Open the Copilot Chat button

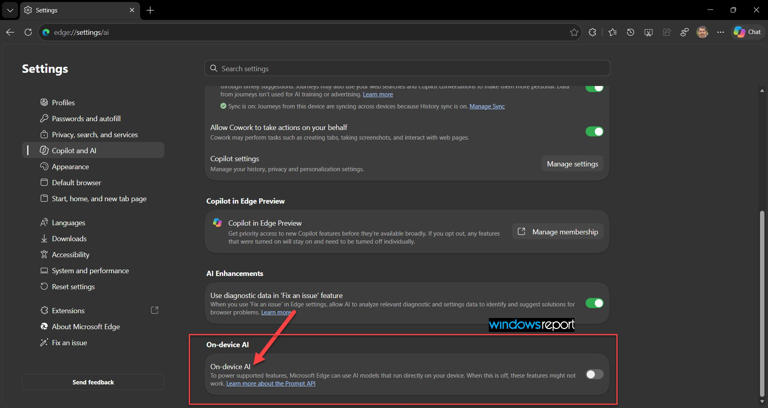tap(747, 32)
